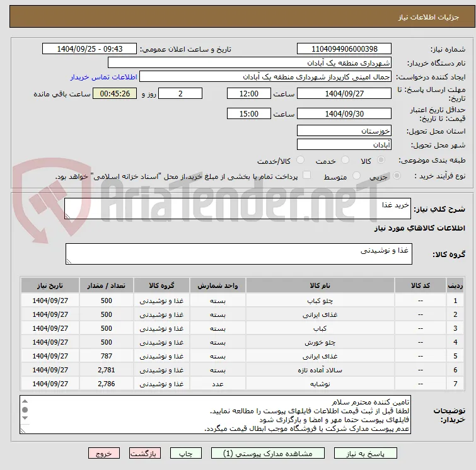This screenshot has width=476, height=470.
Task: Click the واحد شمارش column header
Action: (218, 285)
